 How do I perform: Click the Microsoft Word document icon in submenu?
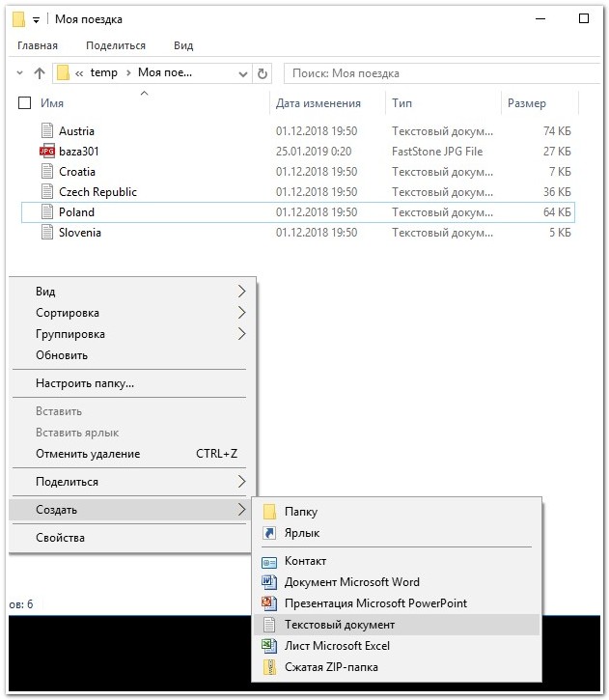tap(269, 582)
